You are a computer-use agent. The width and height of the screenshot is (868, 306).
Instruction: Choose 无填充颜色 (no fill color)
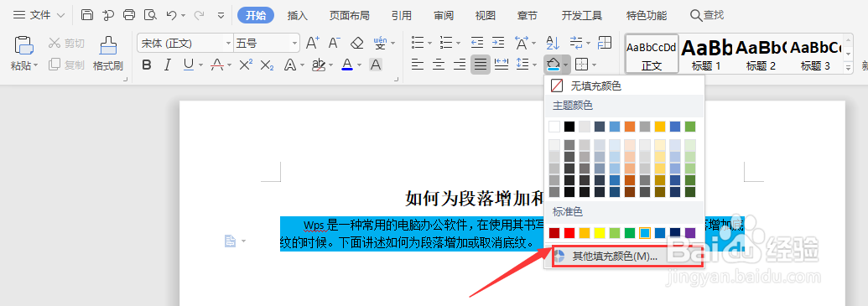624,86
